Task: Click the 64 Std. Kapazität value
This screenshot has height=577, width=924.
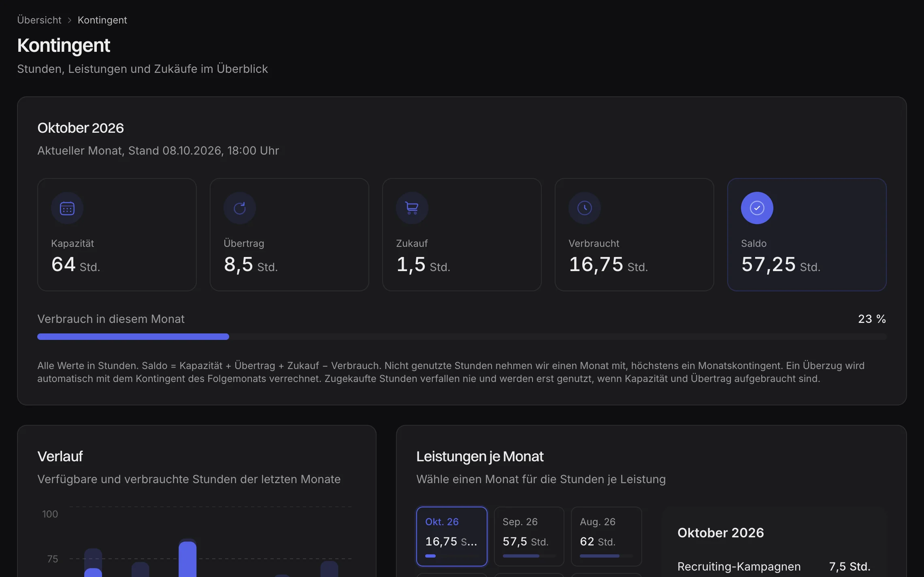Action: coord(76,265)
